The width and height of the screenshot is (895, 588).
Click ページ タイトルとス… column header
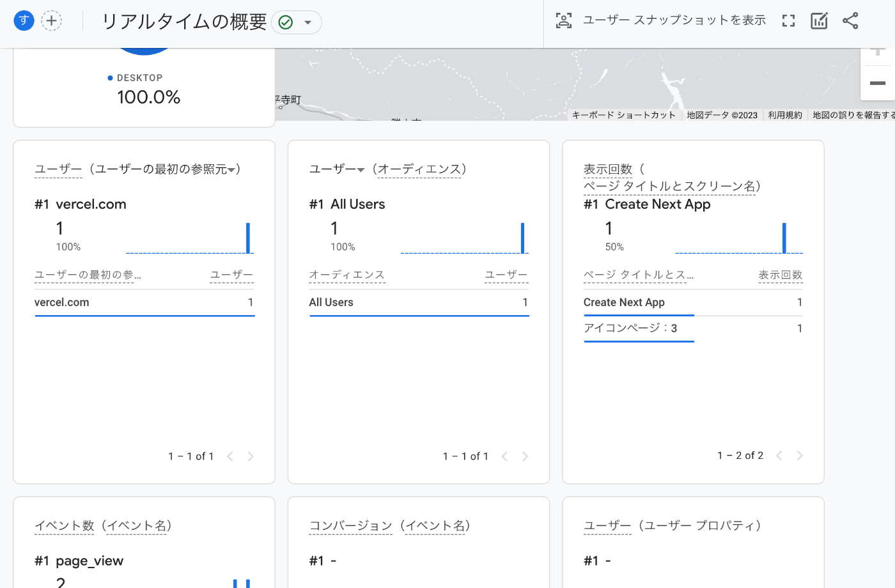(x=639, y=275)
